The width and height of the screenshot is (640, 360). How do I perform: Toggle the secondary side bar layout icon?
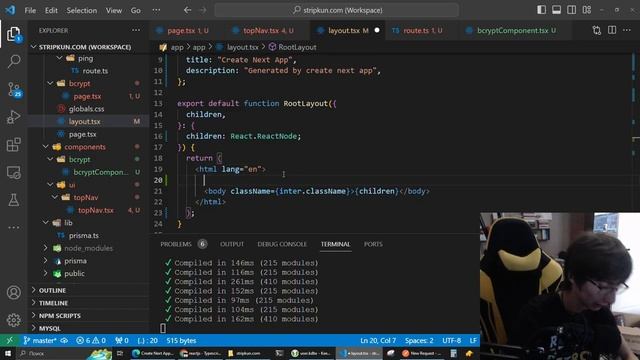(x=571, y=10)
